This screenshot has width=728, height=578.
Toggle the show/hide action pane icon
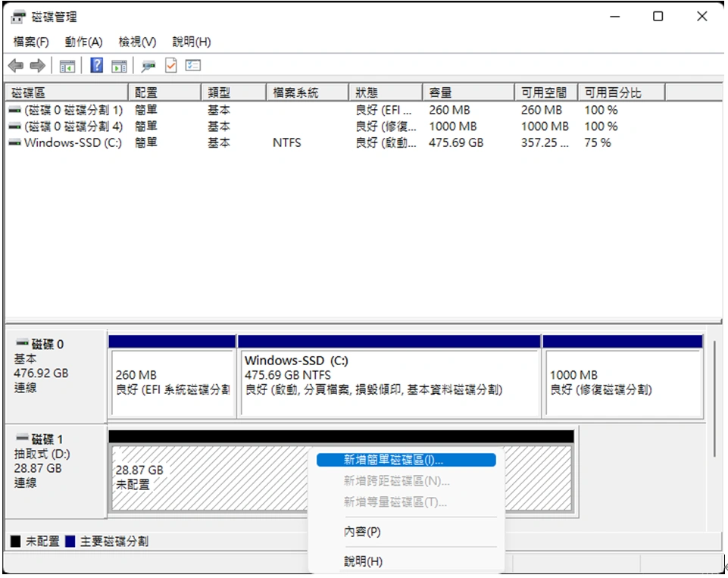point(119,66)
